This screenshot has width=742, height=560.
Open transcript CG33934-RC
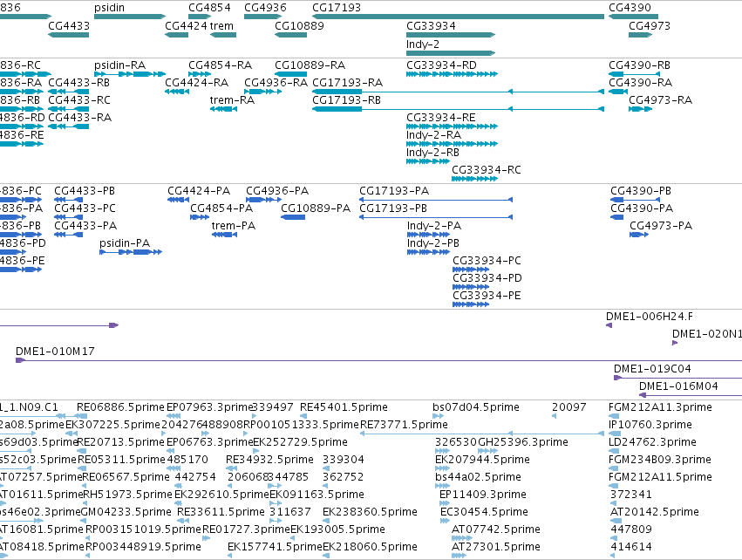(487, 170)
